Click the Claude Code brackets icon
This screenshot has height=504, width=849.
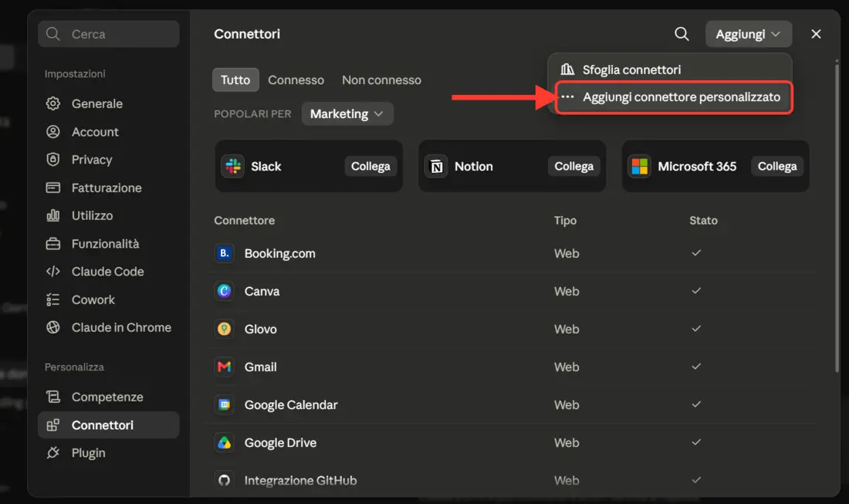pos(53,271)
